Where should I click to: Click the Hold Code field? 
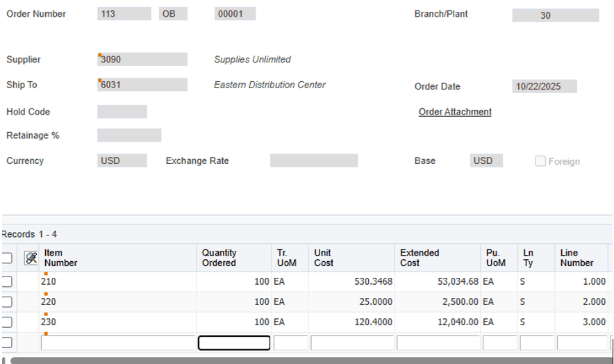point(122,112)
